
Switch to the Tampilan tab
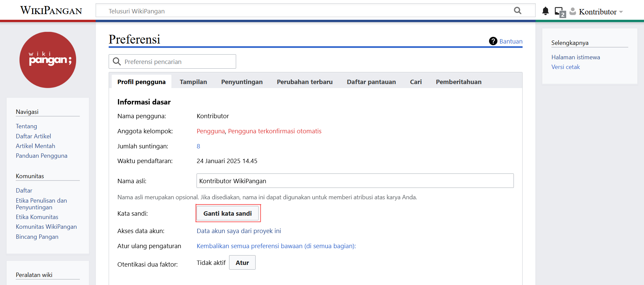193,82
